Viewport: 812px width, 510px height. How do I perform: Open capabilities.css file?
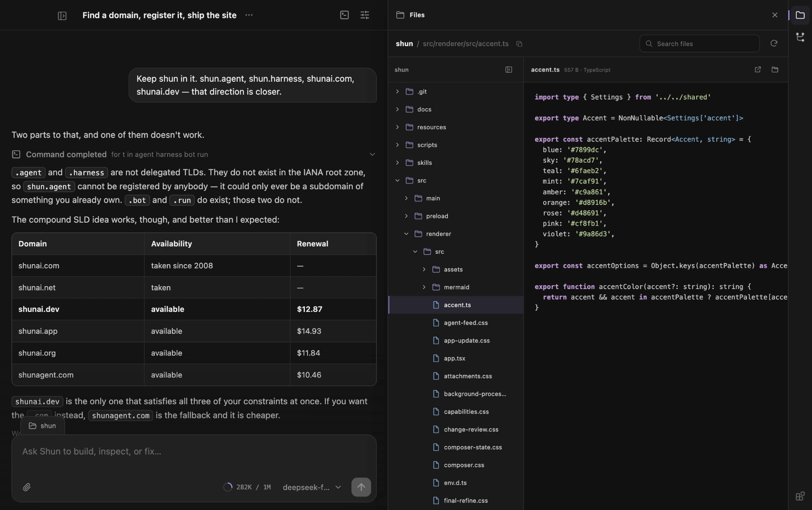[456, 411]
